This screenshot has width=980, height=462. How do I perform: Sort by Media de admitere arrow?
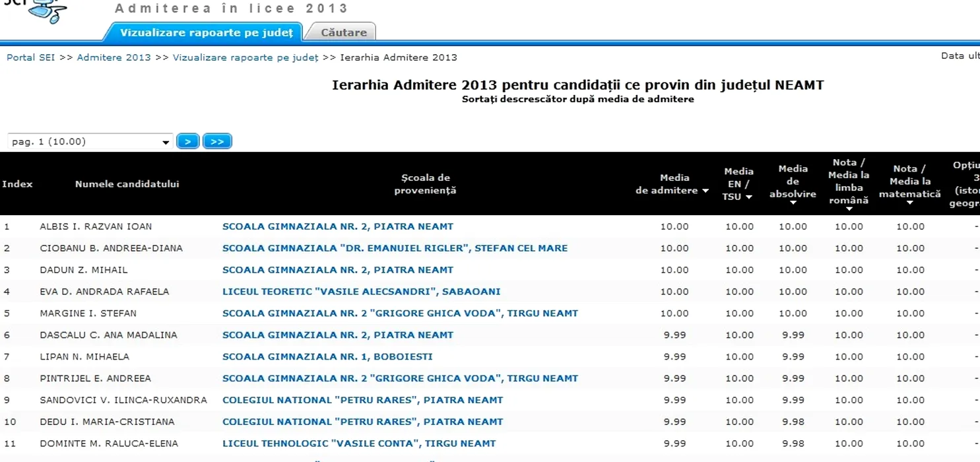[x=705, y=191]
